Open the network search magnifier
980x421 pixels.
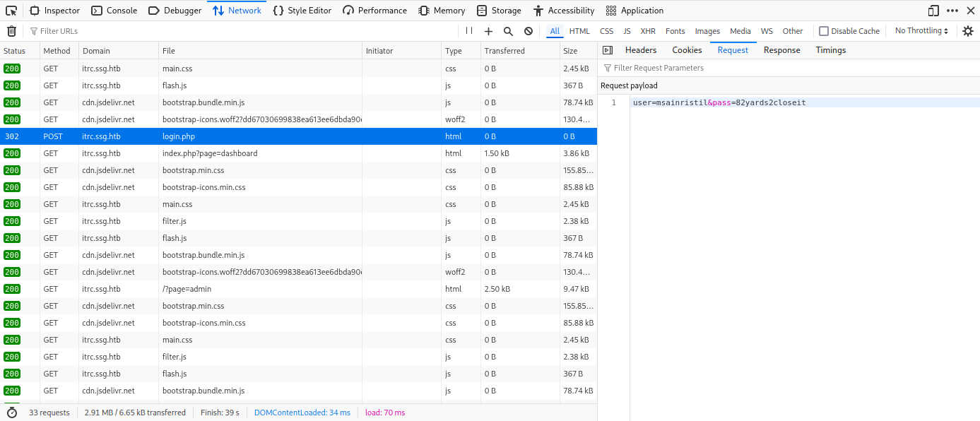coord(508,31)
